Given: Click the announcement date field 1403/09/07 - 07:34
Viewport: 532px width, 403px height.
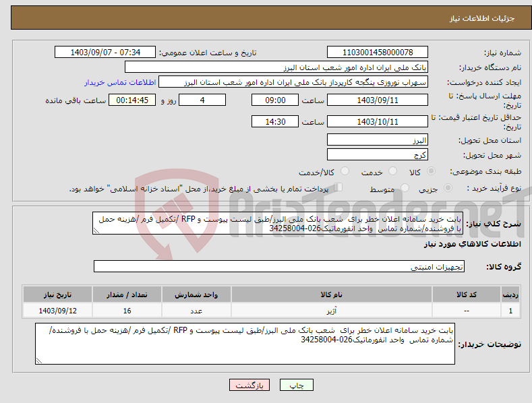Looking at the screenshot, I should (x=105, y=53).
